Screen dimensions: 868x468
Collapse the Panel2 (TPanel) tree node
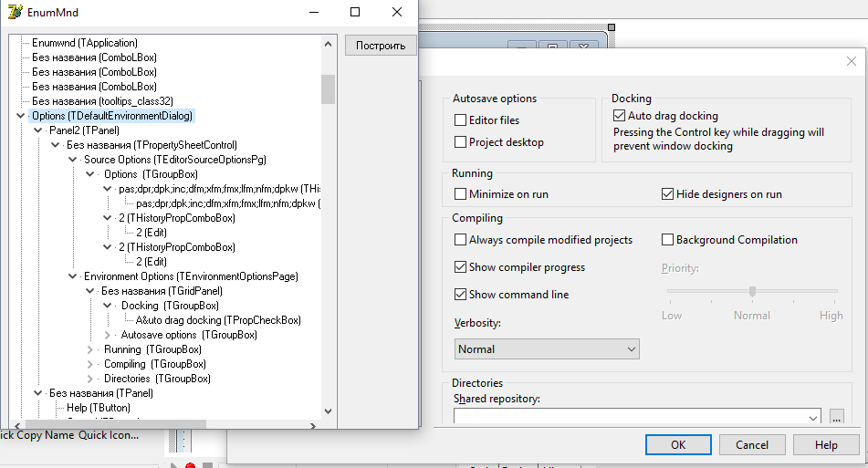pyautogui.click(x=37, y=130)
